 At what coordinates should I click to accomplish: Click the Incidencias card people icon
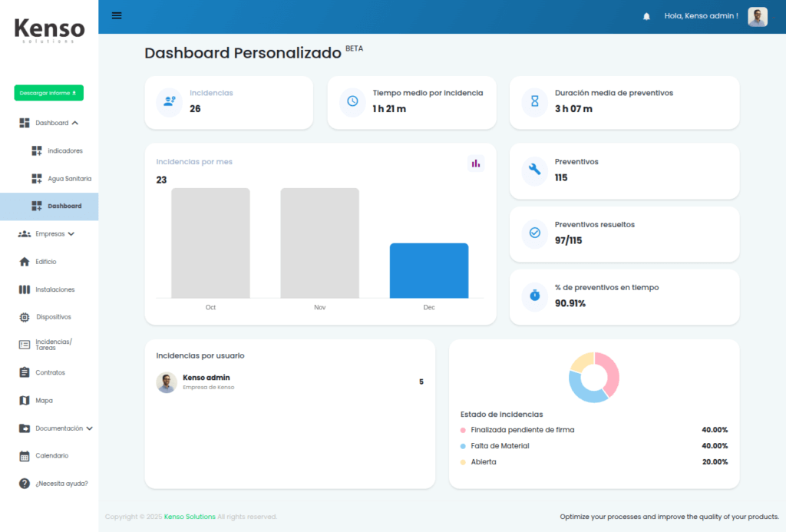[170, 101]
